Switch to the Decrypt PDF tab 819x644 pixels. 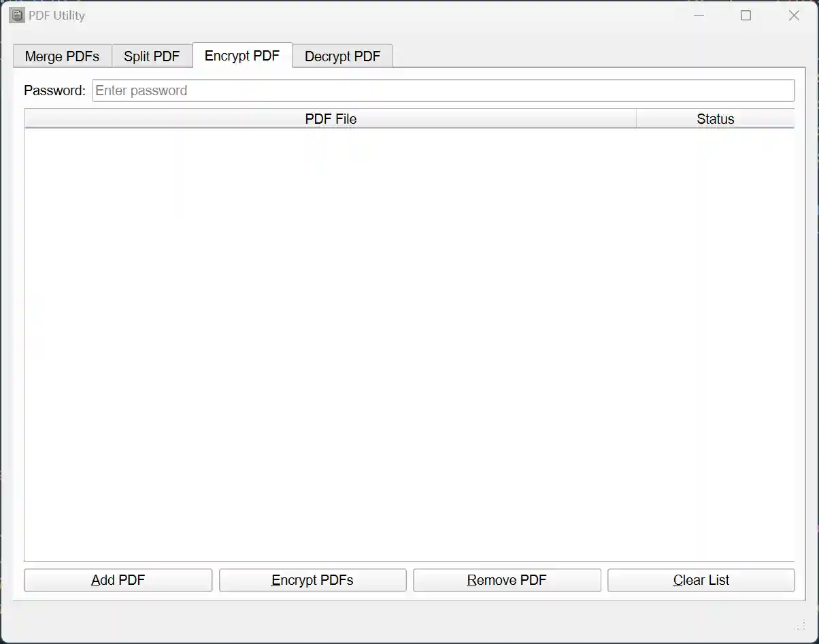(342, 56)
